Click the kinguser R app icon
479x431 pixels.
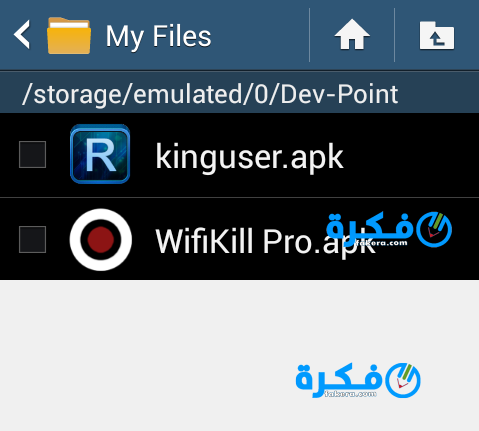(100, 154)
